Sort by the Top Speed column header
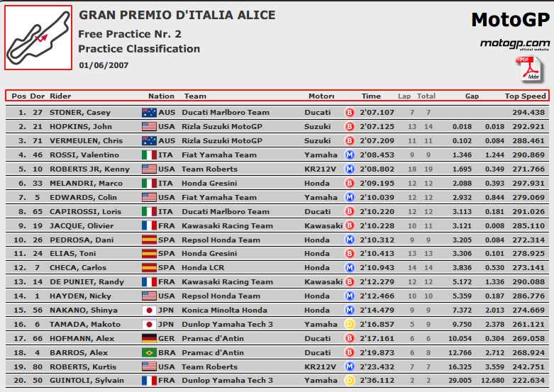The image size is (554, 392). click(x=525, y=96)
